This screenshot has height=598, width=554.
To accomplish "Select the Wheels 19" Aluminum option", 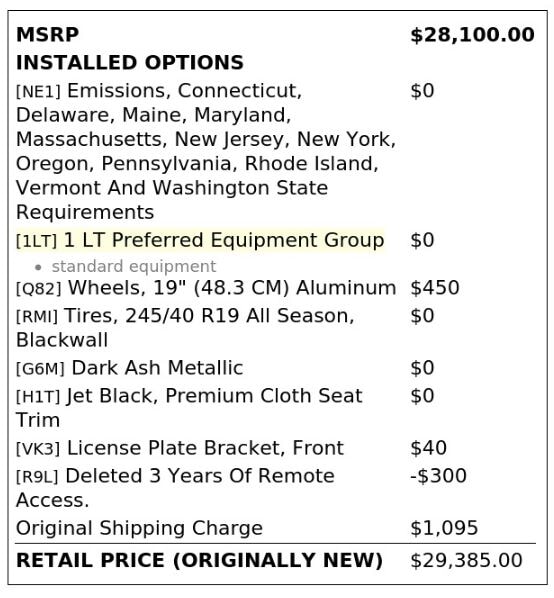I will coord(232,288).
